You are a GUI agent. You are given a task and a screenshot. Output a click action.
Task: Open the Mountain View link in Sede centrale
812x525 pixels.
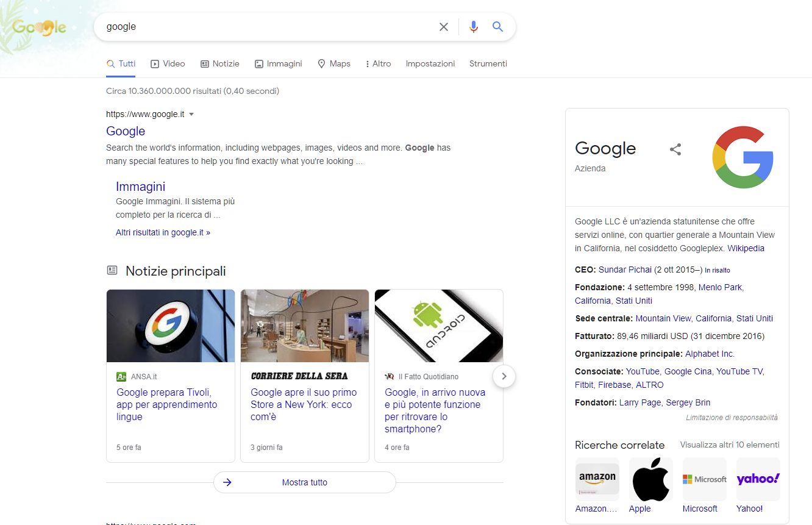click(x=663, y=318)
